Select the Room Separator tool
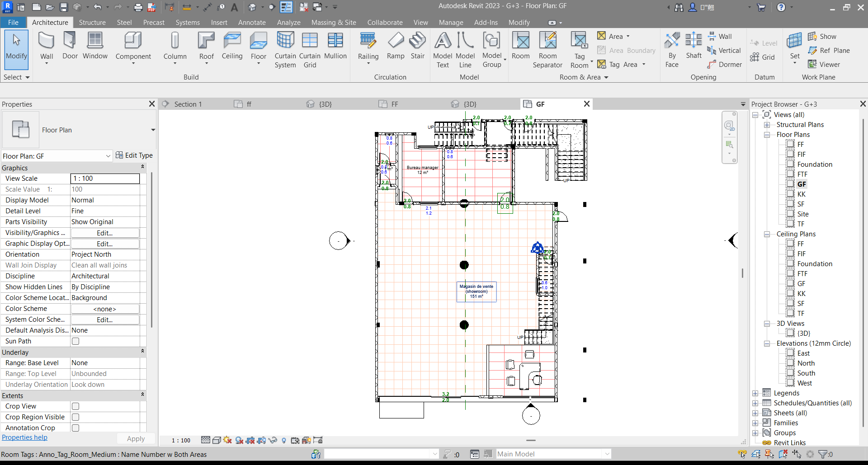The image size is (868, 465). point(547,50)
